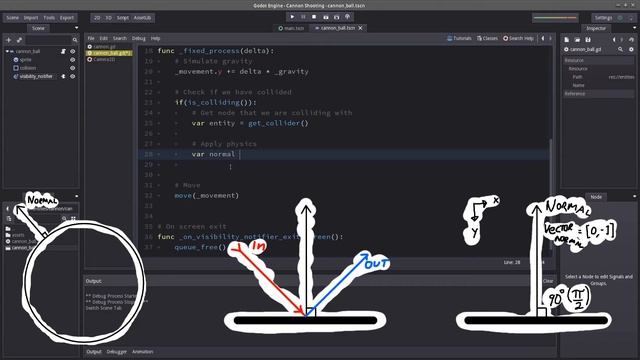Open the Tutorials help
Viewport: 640px width, 360px height.
tap(459, 38)
